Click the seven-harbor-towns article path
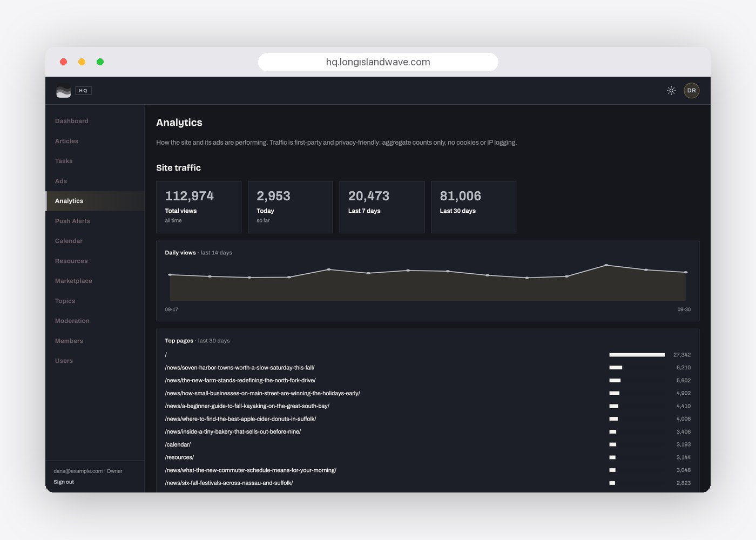 (240, 368)
